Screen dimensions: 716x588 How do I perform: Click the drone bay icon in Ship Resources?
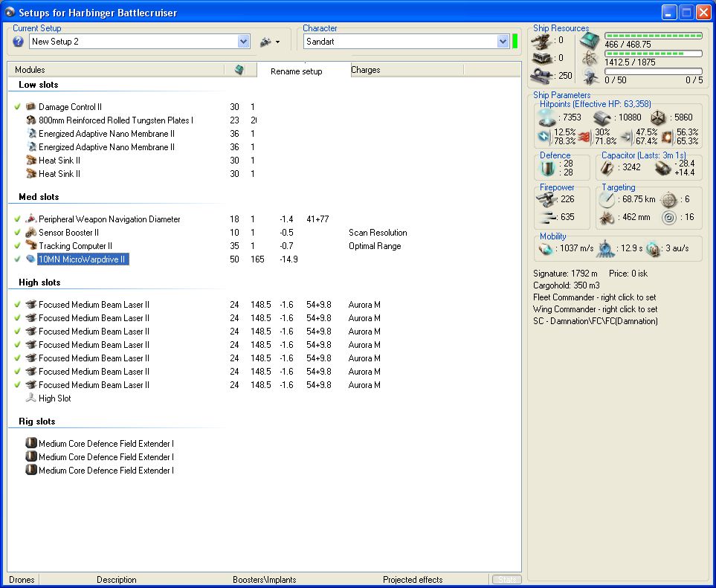pos(590,77)
